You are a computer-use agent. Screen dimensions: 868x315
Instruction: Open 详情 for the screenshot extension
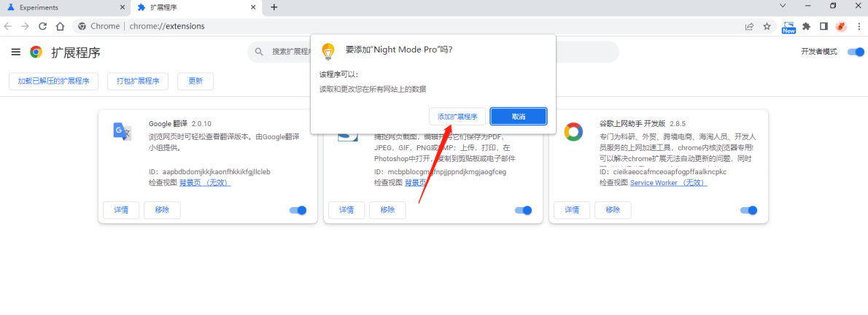(x=346, y=211)
